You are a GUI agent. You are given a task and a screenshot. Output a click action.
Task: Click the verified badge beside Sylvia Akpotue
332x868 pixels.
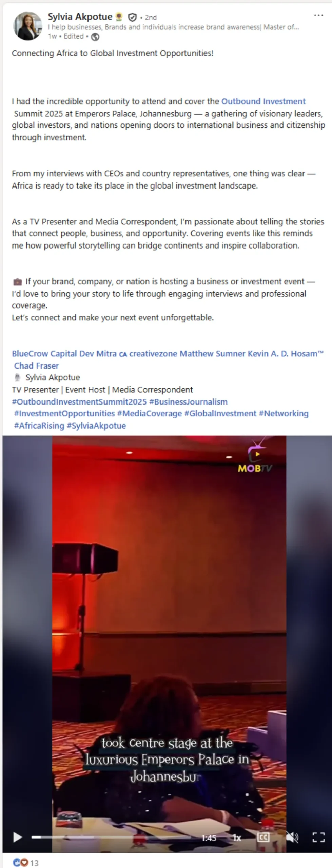pos(132,17)
